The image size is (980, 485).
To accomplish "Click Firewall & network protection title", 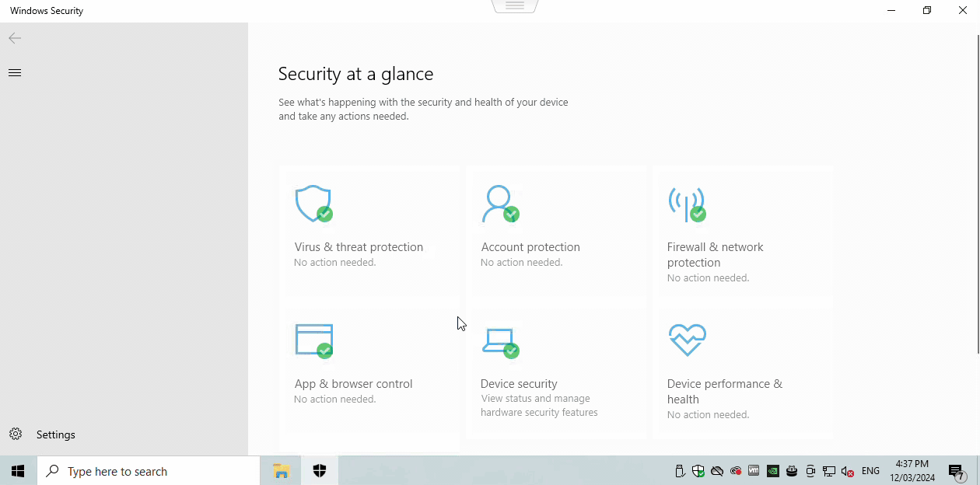I will 715,254.
